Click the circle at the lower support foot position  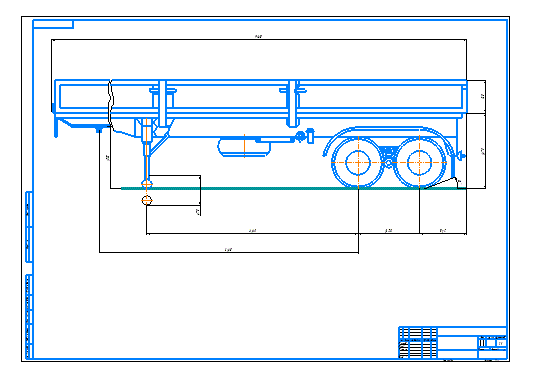147,201
